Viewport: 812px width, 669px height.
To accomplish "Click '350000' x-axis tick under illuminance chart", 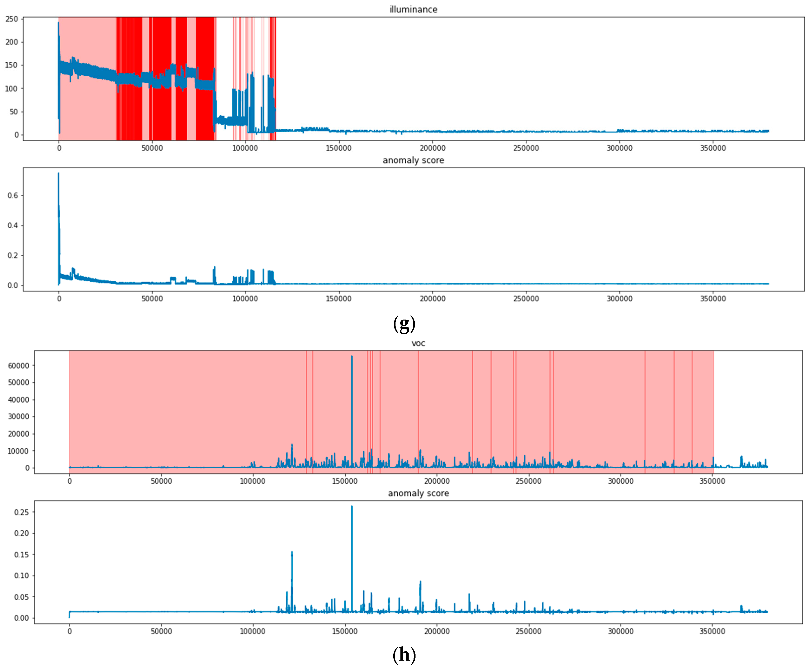I will (x=713, y=148).
